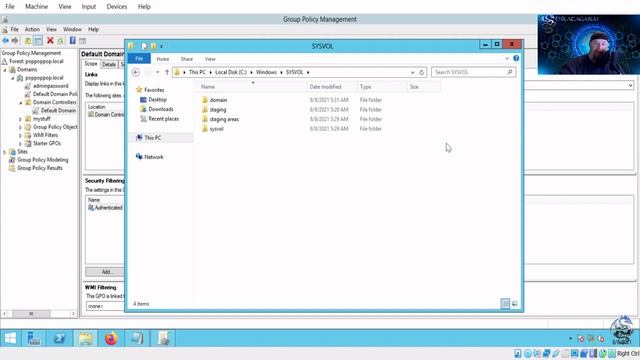Open the Quick Access Toolbar customize dropdown
The image size is (640, 360).
162,46
